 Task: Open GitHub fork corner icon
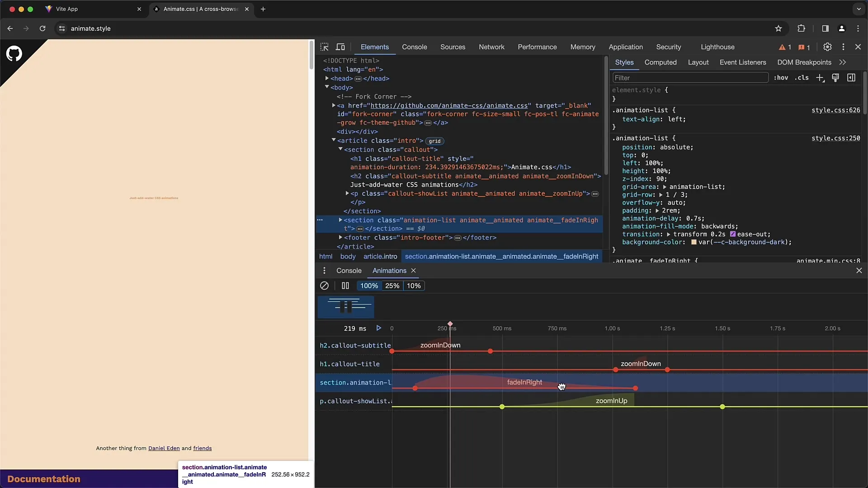(x=14, y=54)
